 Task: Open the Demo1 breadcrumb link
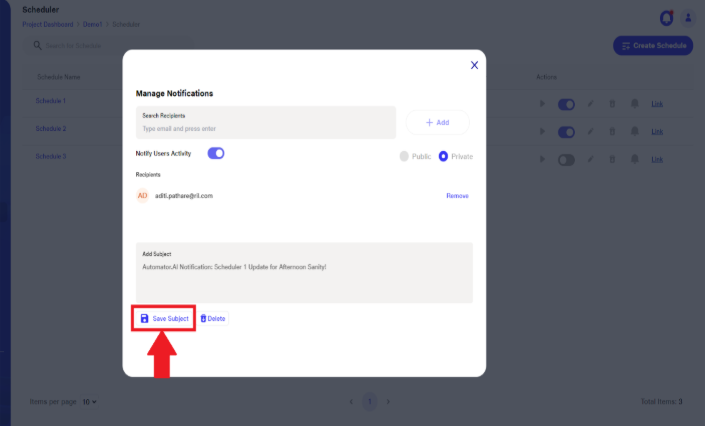pos(93,24)
